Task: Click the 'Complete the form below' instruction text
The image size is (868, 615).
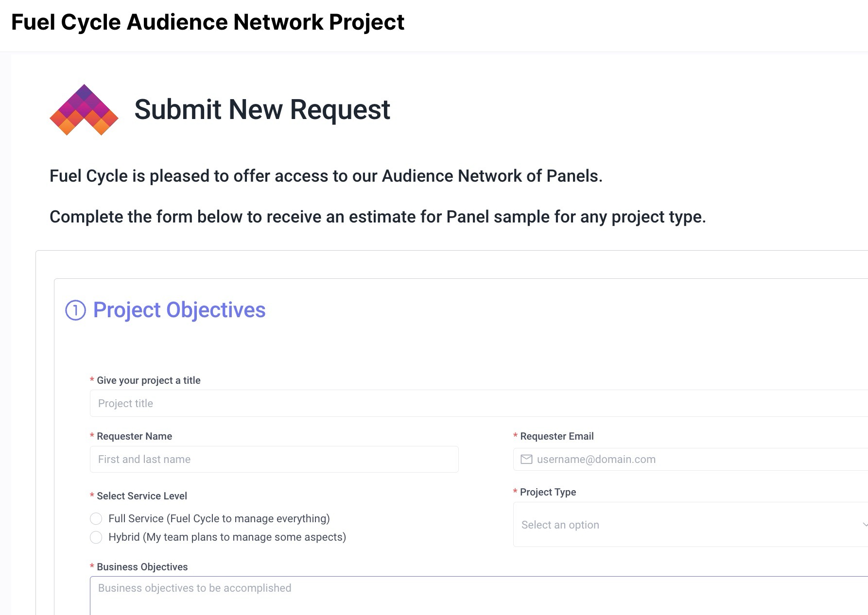Action: pyautogui.click(x=378, y=217)
